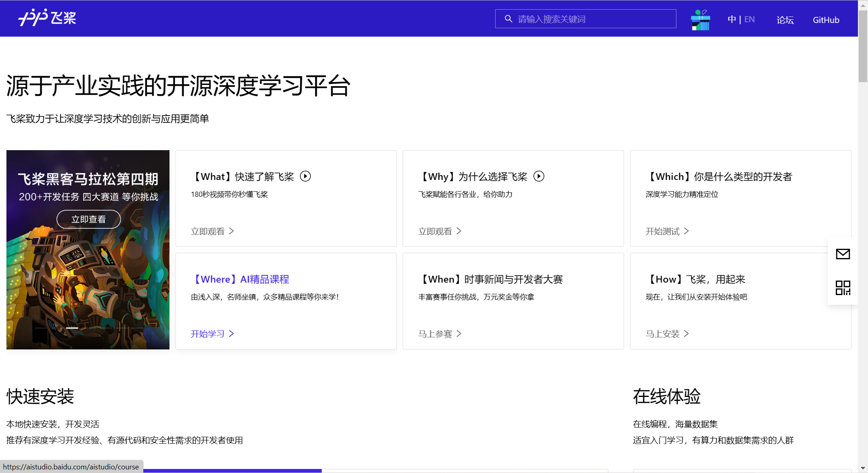Image resolution: width=868 pixels, height=473 pixels.
Task: Open the gift box icon in header
Action: (701, 20)
